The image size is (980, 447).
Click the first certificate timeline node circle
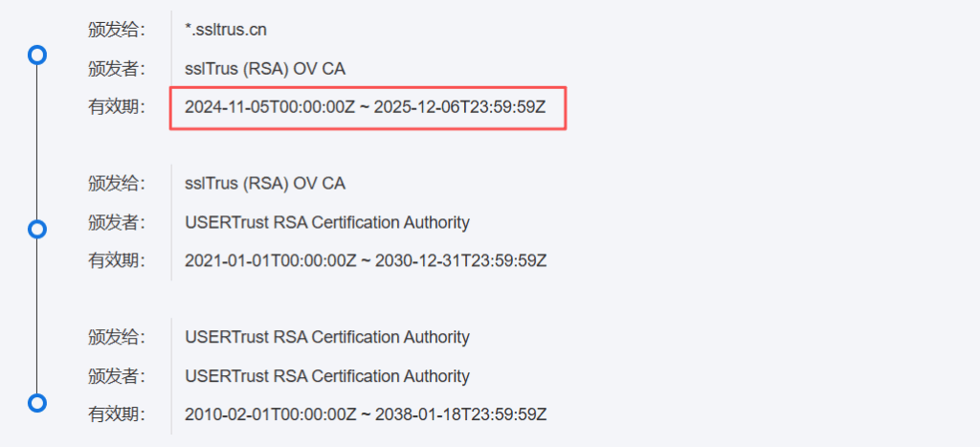(x=37, y=55)
